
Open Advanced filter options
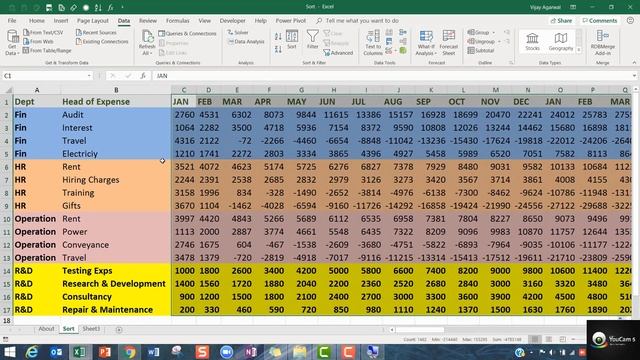tap(338, 53)
